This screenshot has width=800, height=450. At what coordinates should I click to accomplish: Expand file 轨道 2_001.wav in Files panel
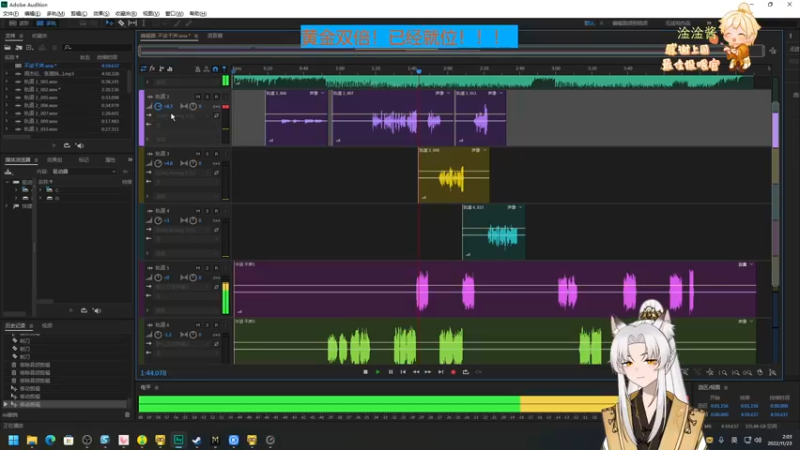pyautogui.click(x=7, y=82)
